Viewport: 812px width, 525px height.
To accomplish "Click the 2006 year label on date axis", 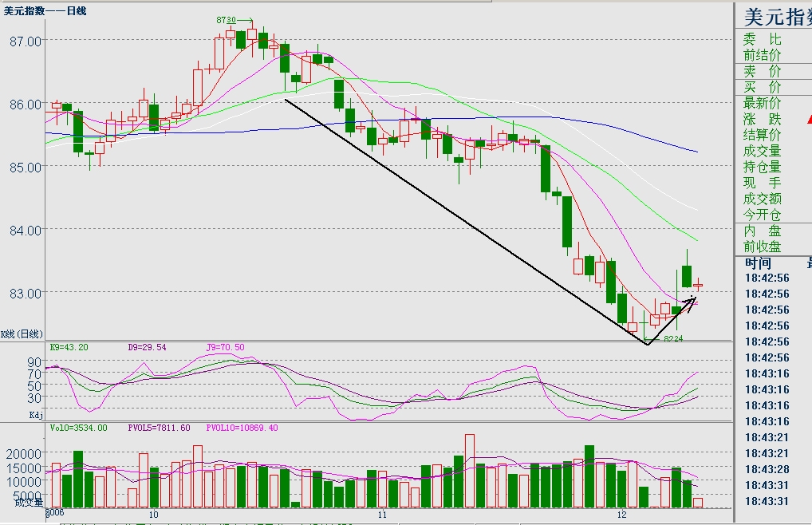I will pyautogui.click(x=55, y=512).
